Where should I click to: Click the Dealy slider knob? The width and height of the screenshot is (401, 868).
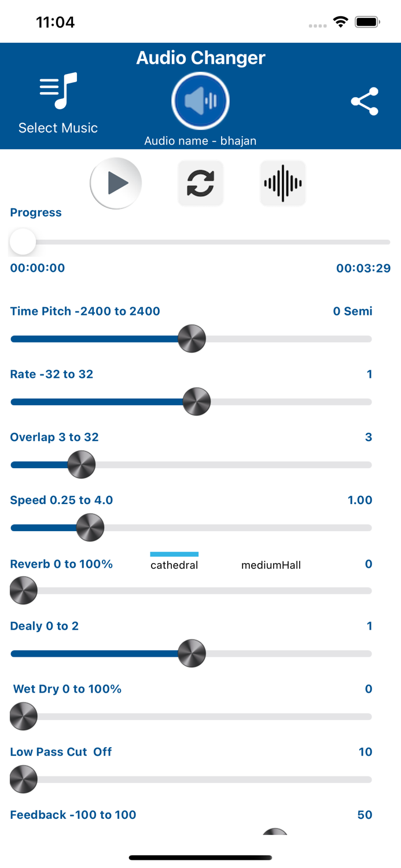pos(192,653)
